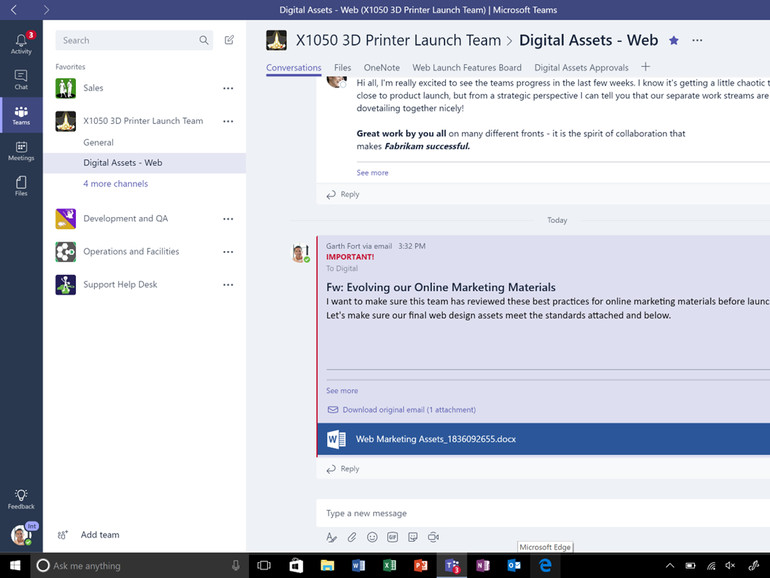This screenshot has width=770, height=578.
Task: Open more options beside the channel title
Action: pyautogui.click(x=697, y=40)
